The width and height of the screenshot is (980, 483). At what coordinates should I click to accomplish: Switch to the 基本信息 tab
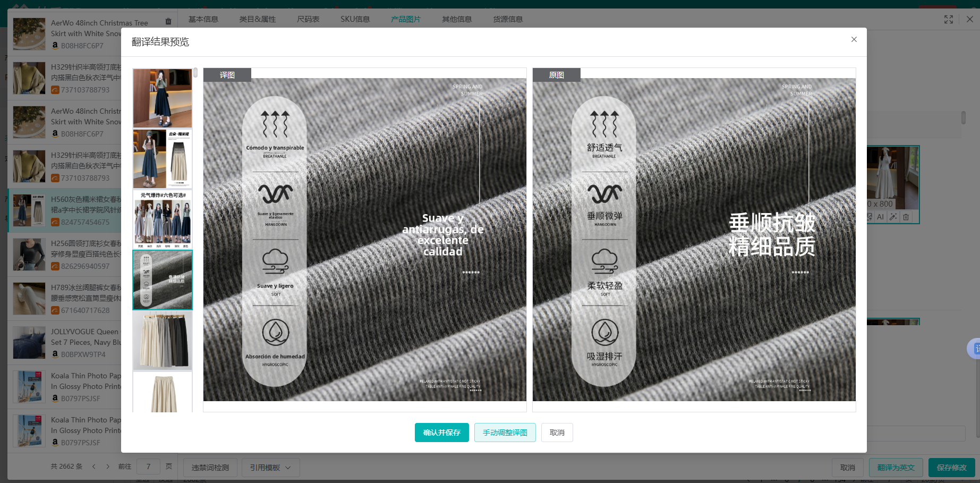[x=203, y=19]
